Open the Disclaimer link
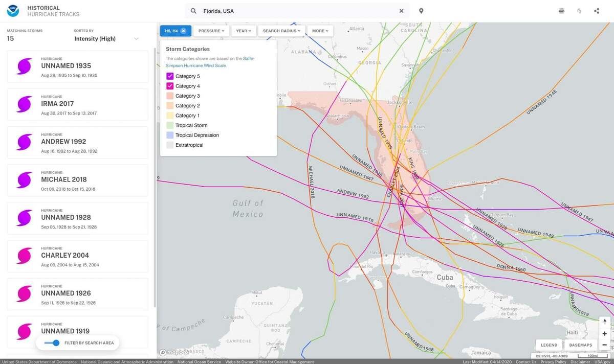The height and width of the screenshot is (364, 614). (x=580, y=361)
